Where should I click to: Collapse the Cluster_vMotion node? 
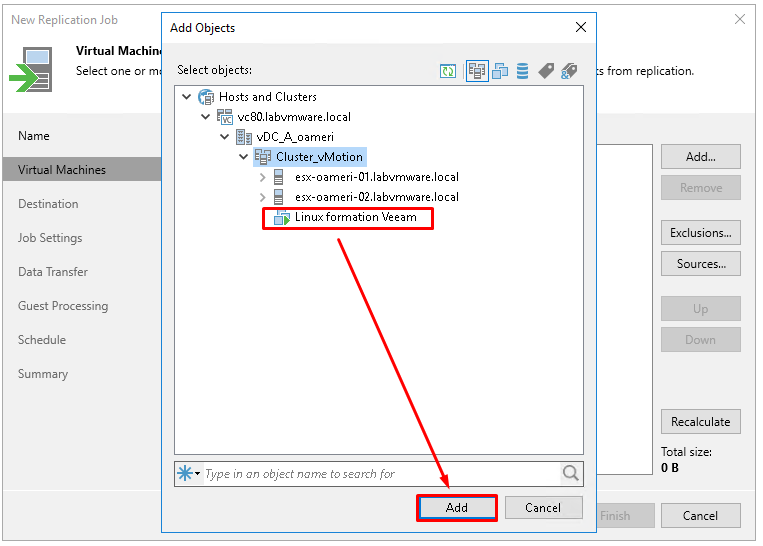[x=243, y=156]
